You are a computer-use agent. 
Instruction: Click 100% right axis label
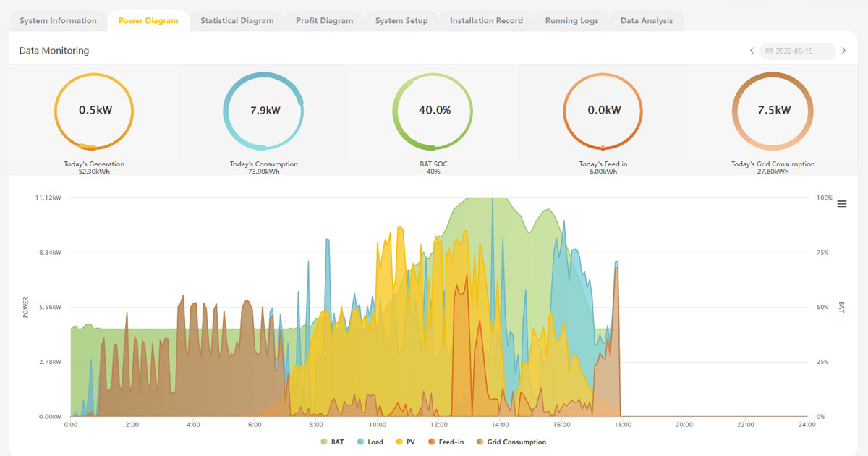(x=825, y=198)
